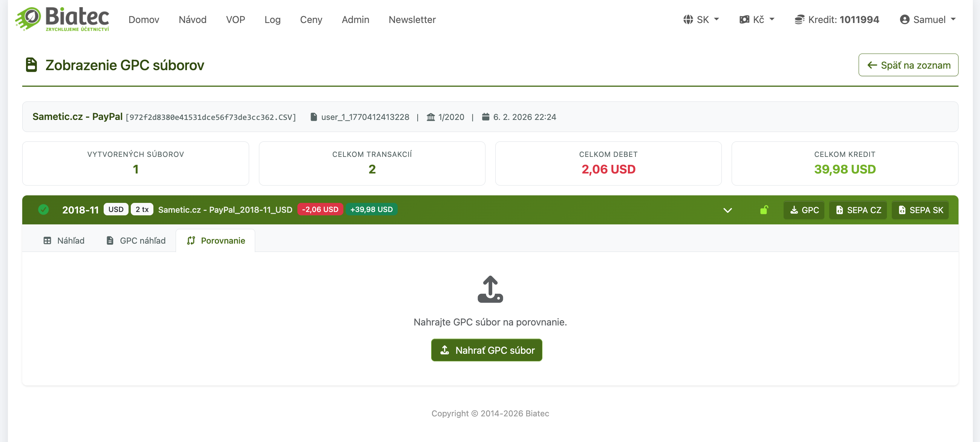
Task: Open the Samuel user menu
Action: [928, 20]
